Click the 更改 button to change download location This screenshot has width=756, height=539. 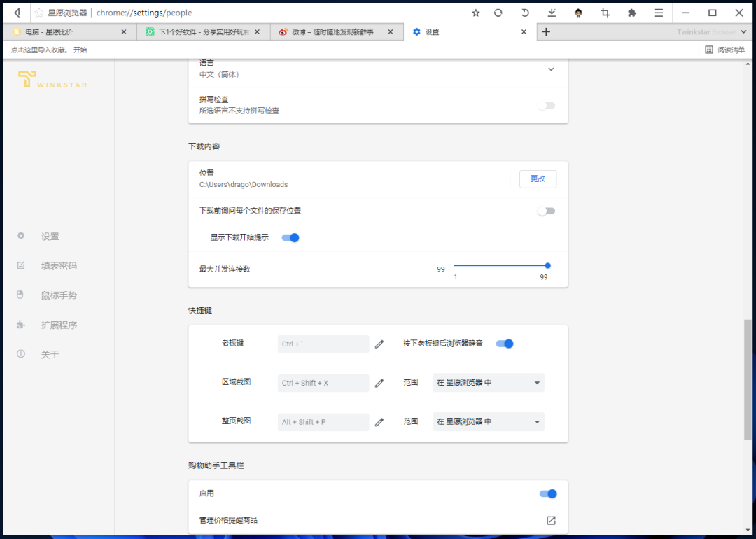point(538,178)
